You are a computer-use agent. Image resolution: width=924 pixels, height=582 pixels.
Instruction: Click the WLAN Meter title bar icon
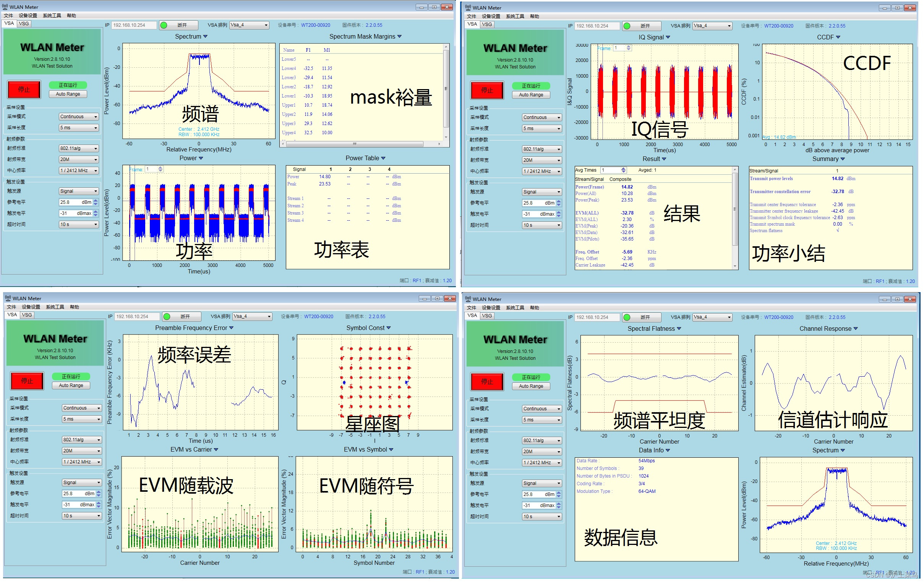[x=5, y=7]
